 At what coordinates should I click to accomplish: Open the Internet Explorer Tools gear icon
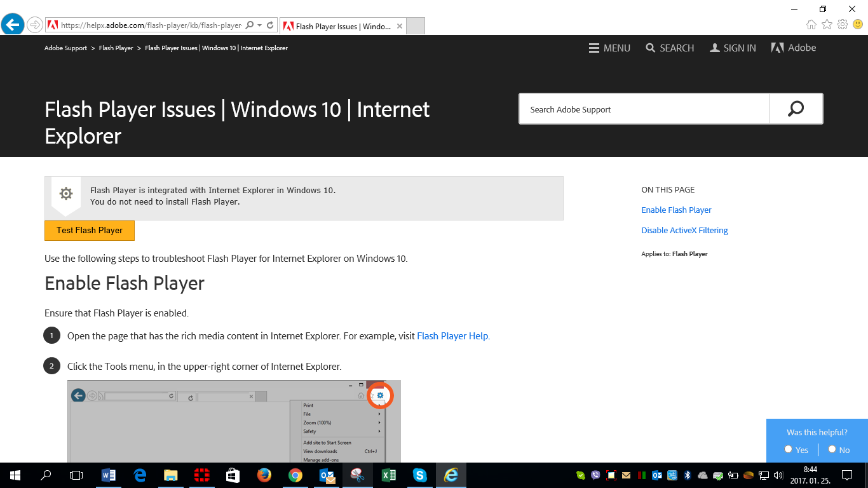click(x=843, y=25)
